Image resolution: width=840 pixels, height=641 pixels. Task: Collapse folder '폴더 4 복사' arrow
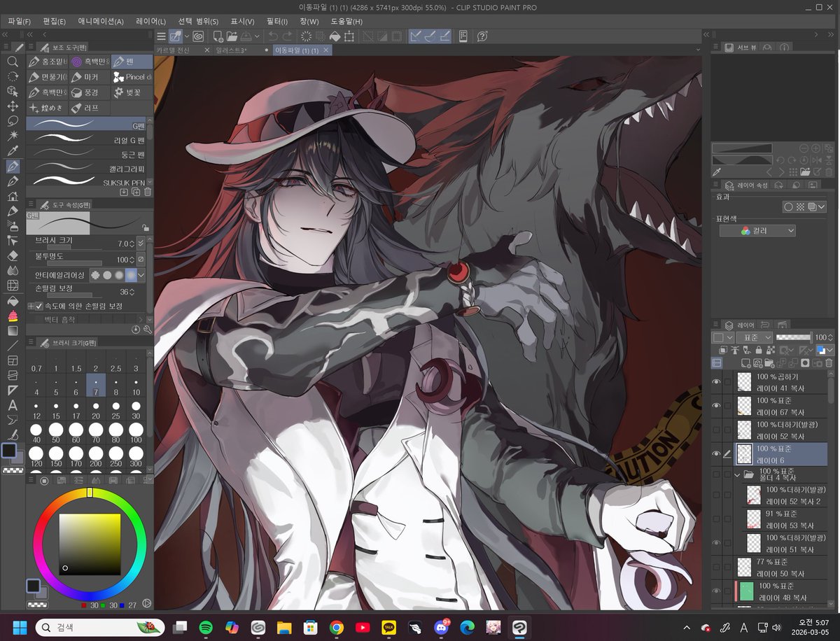point(737,474)
